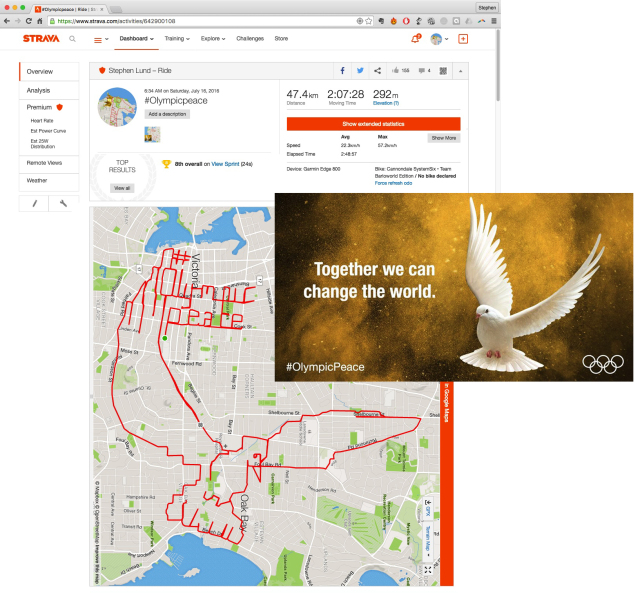Click the Strava logo in the header
The height and width of the screenshot is (593, 640).
(x=41, y=39)
